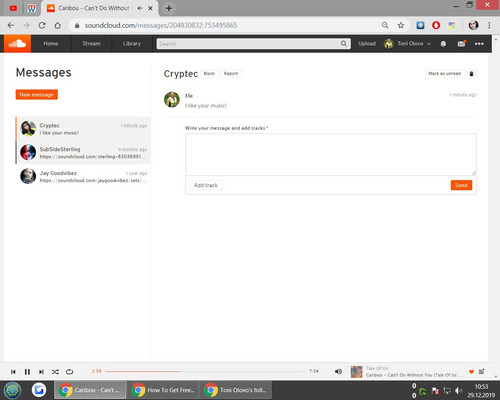Mute the Caribou tab audio icon
The width and height of the screenshot is (500, 400).
[140, 8]
